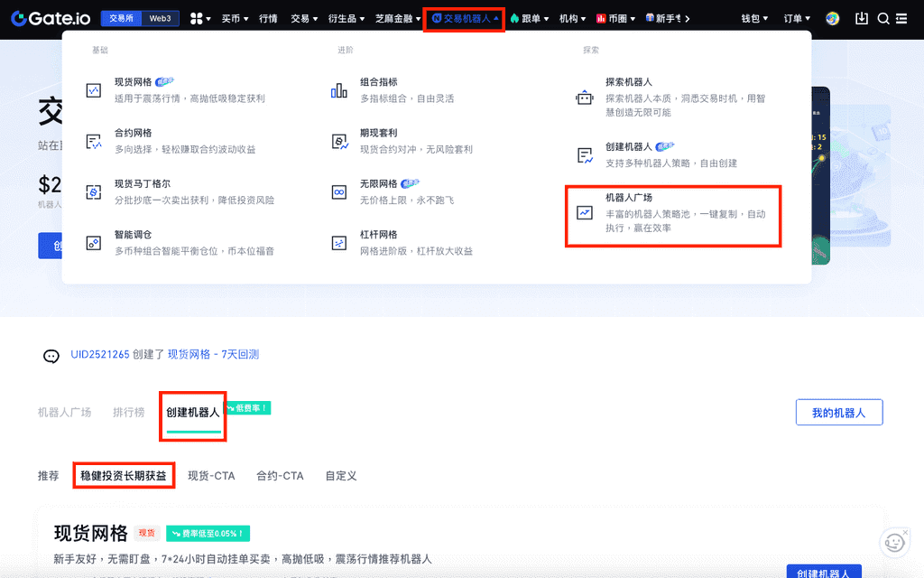
Task: Select the 智能调仓 rebalancing icon
Action: tap(94, 243)
